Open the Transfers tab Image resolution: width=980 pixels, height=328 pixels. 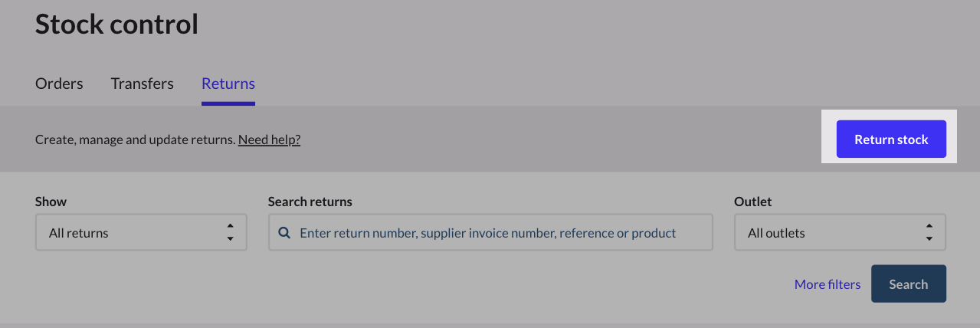coord(142,84)
